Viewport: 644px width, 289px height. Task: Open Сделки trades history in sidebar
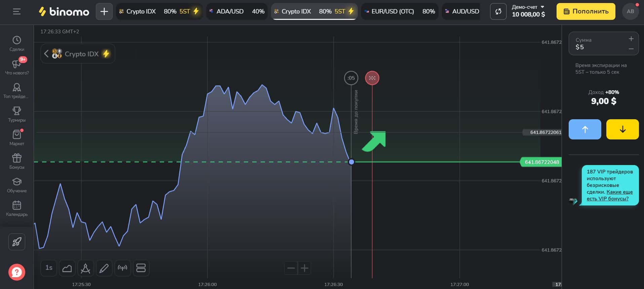pyautogui.click(x=17, y=44)
